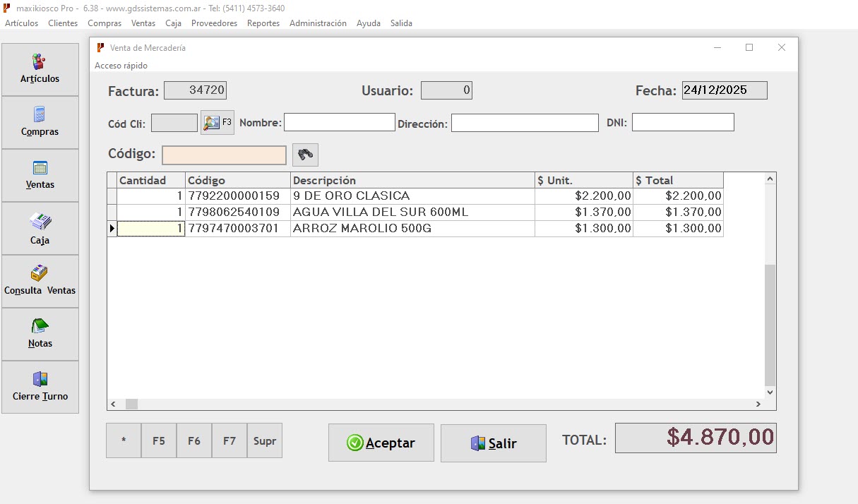Screen dimensions: 858x504
Task: Click the Aceptar button
Action: pos(381,443)
